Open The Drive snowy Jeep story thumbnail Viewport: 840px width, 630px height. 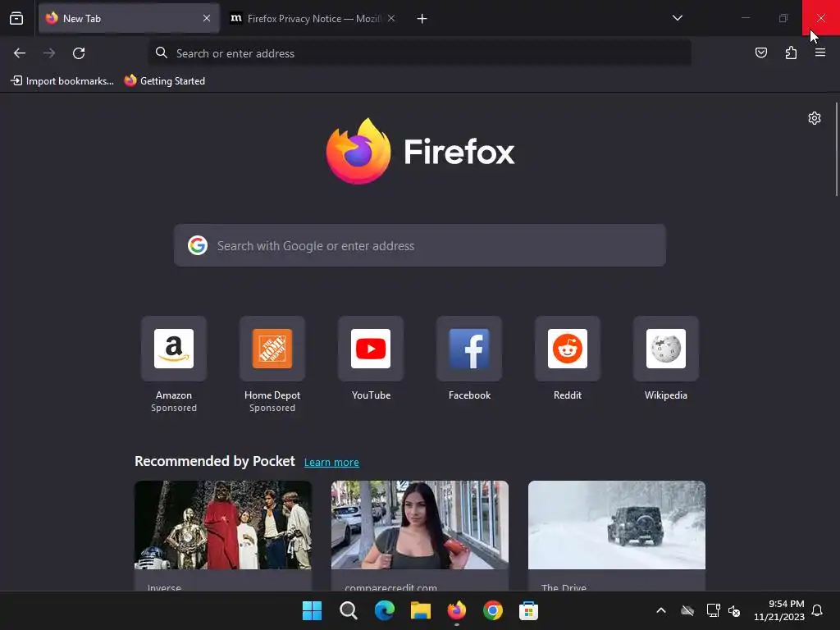tap(617, 525)
